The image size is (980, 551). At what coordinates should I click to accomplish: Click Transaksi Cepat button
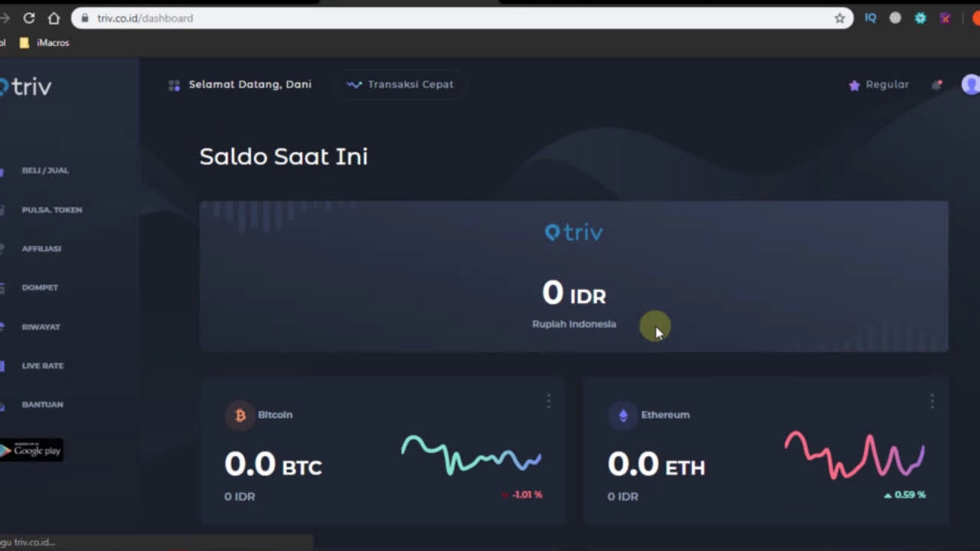pos(400,85)
